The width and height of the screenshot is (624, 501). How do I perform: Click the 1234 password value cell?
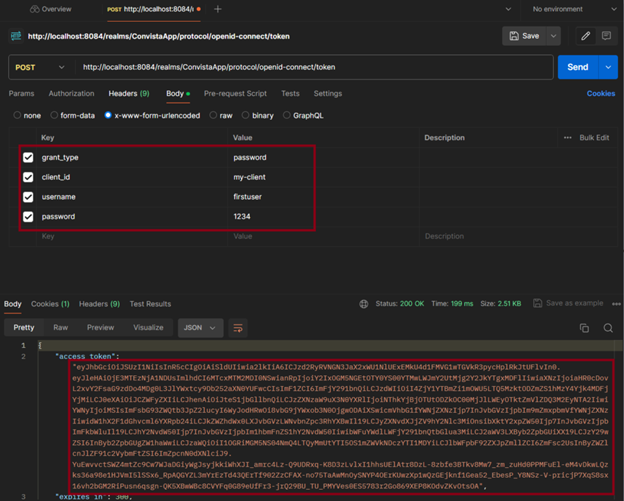tap(323, 216)
